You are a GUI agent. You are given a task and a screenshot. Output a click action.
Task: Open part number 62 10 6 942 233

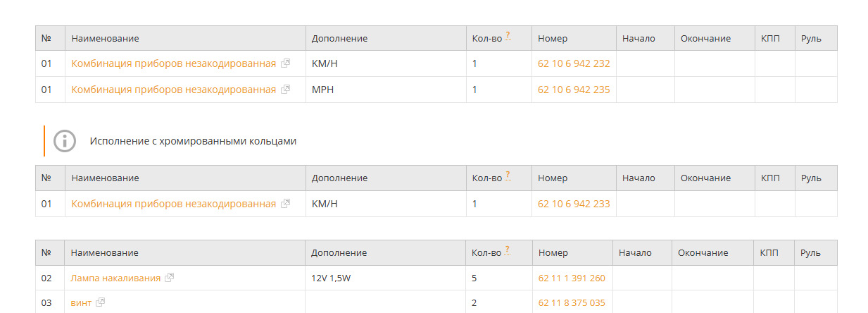(x=574, y=204)
